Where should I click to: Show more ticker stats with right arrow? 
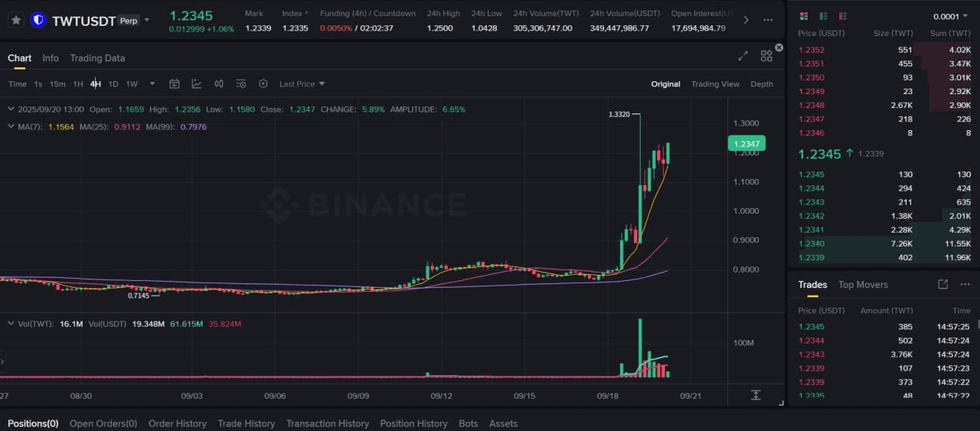tap(746, 20)
